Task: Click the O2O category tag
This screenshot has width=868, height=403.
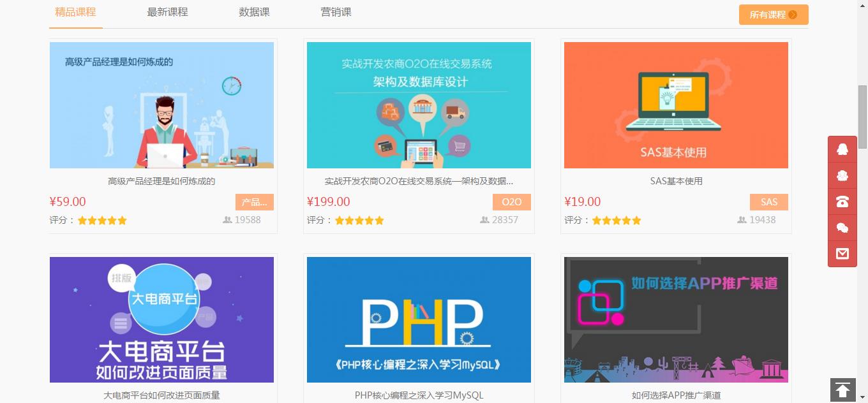Action: point(512,202)
